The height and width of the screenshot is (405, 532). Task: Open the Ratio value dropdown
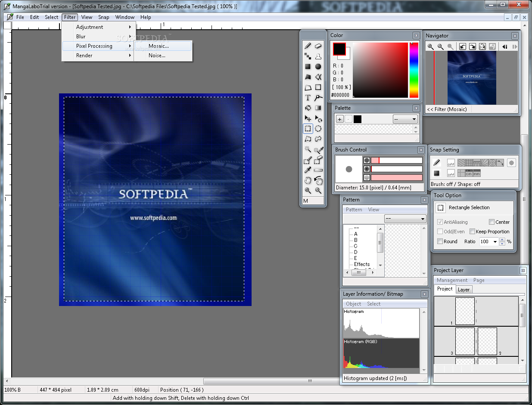point(495,242)
